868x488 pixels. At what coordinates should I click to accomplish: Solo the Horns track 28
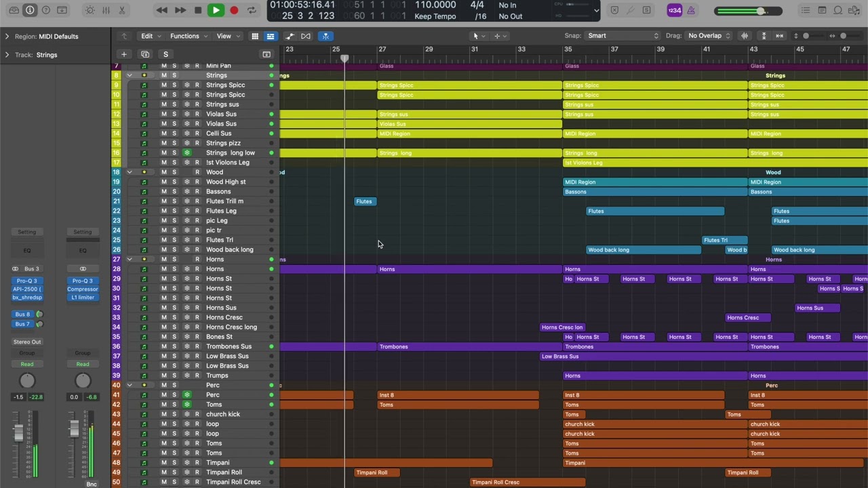(174, 269)
